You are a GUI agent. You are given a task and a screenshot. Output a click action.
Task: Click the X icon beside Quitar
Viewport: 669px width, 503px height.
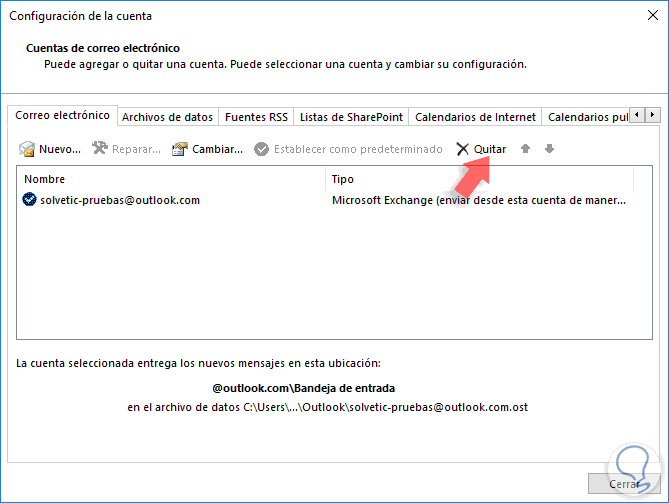[x=462, y=149]
